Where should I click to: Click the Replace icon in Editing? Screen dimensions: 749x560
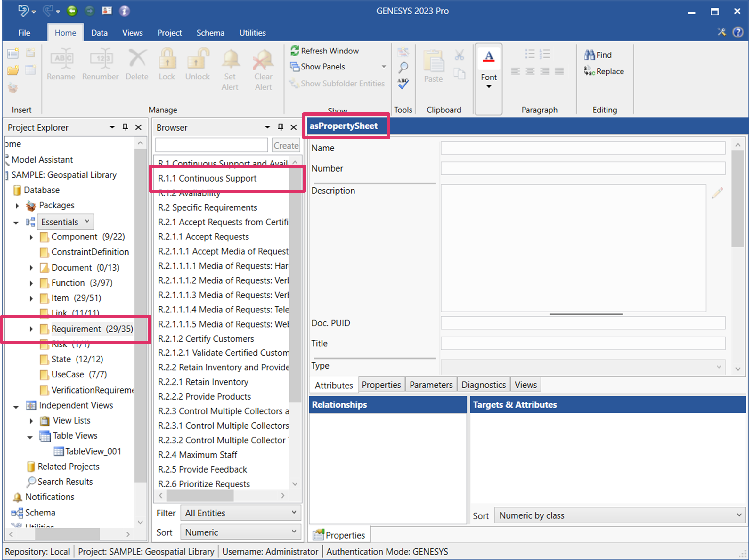[589, 71]
